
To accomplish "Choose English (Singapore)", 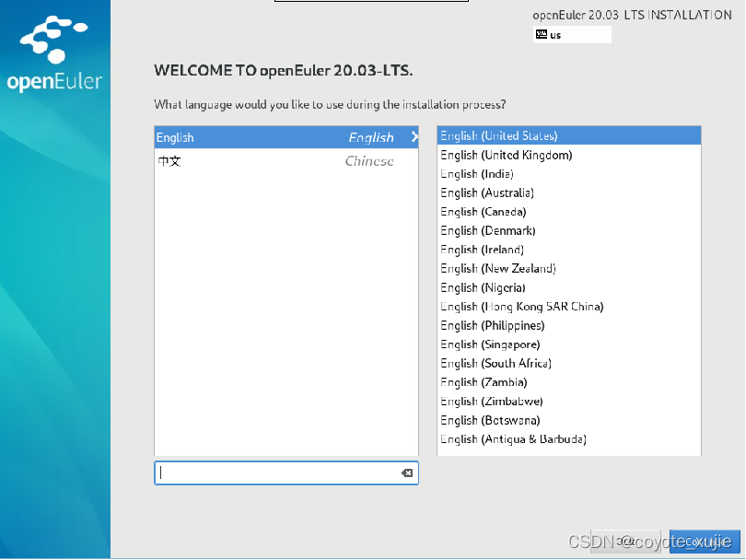I will 569,344.
